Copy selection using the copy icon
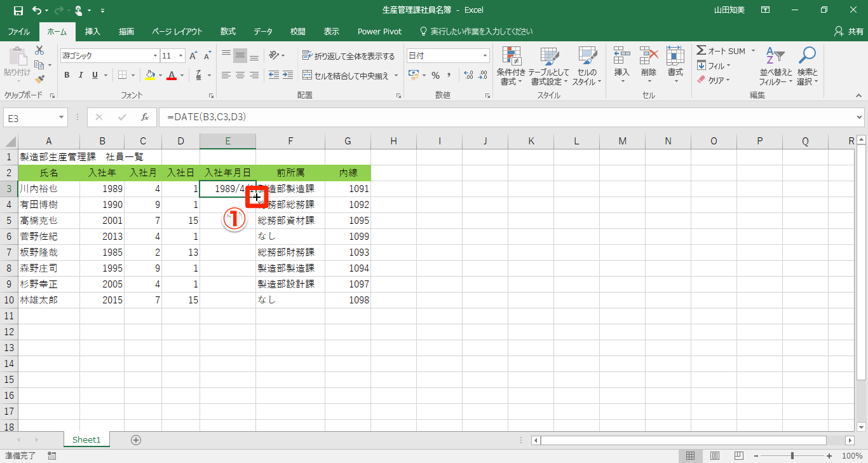 39,65
